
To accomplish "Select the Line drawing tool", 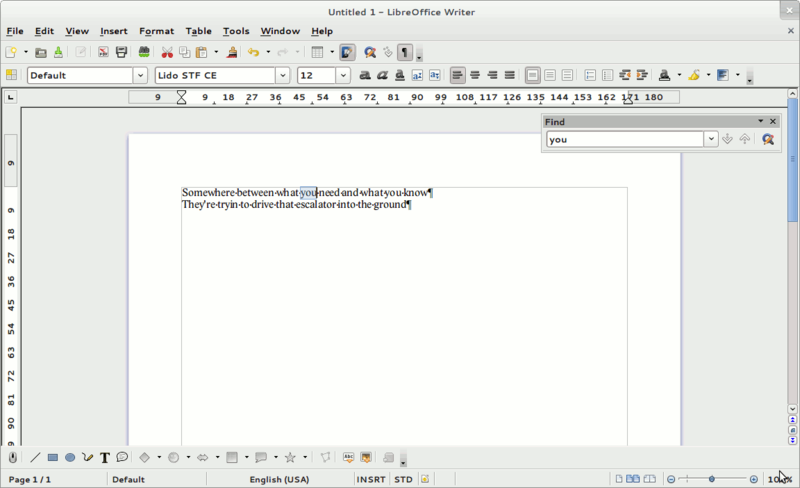I will 35,457.
